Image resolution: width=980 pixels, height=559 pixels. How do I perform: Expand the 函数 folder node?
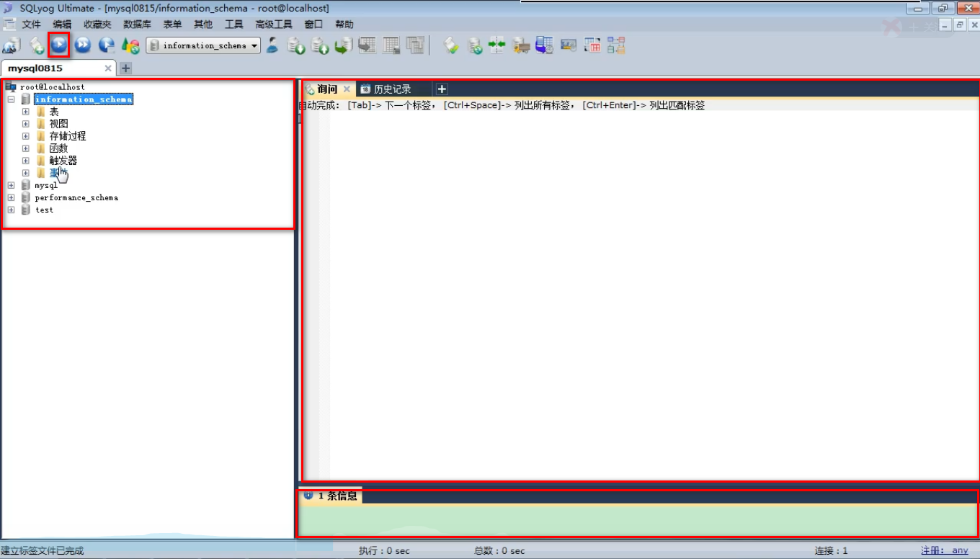tap(26, 148)
